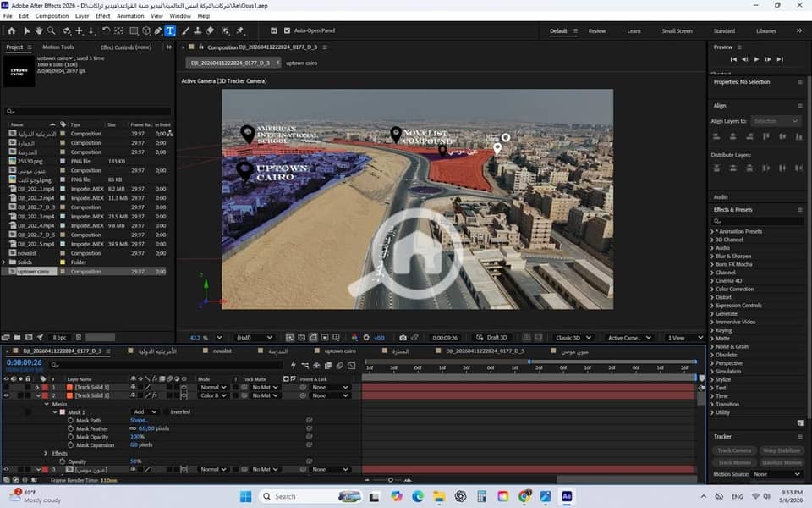The image size is (812, 508).
Task: Toggle Opacity property stopwatch
Action: point(62,461)
